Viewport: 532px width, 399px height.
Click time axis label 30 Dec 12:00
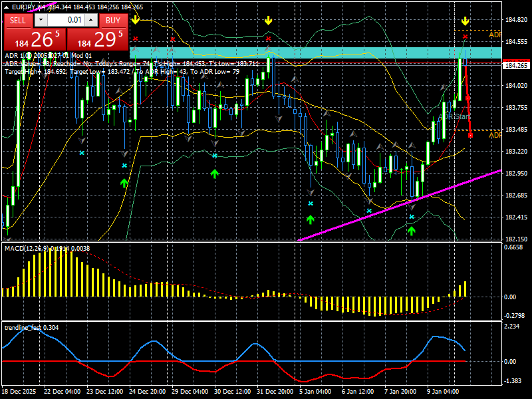point(232,391)
